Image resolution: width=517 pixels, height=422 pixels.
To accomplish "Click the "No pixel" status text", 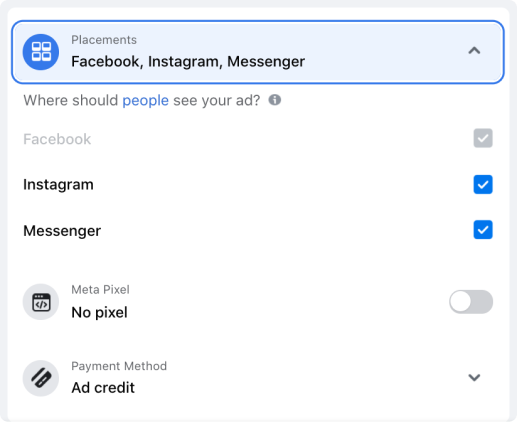I will [x=99, y=312].
